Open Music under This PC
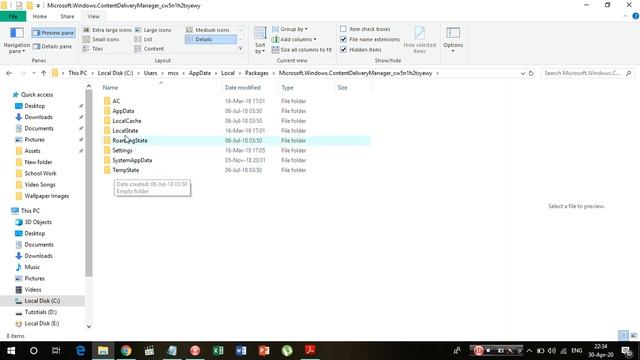 click(32, 267)
